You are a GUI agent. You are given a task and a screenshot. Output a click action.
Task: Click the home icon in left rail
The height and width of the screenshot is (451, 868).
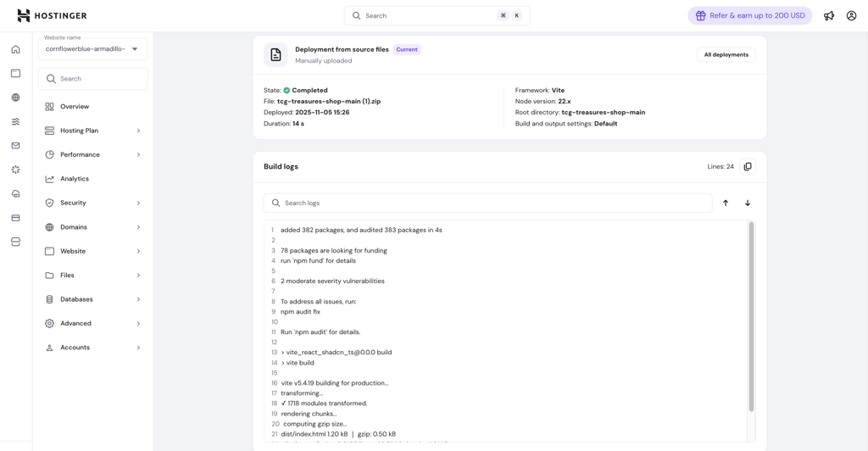[x=15, y=49]
